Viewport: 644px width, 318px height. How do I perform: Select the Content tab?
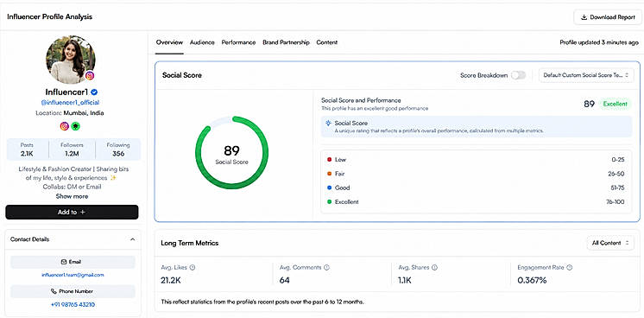pyautogui.click(x=327, y=42)
